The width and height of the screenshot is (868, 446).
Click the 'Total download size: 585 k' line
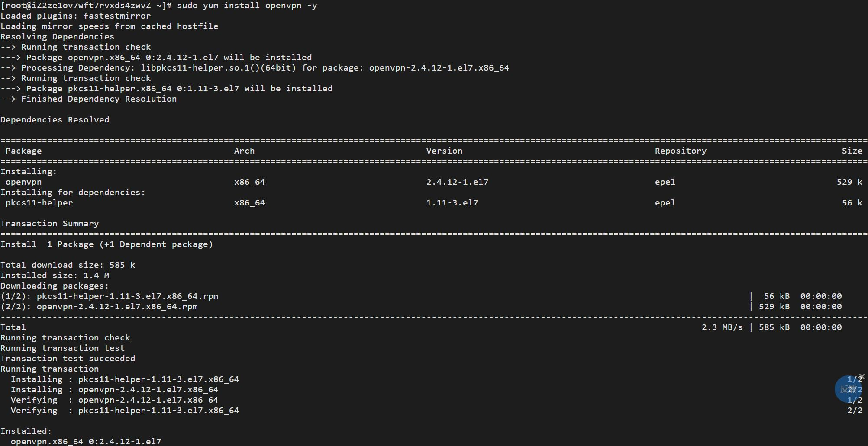pyautogui.click(x=68, y=265)
